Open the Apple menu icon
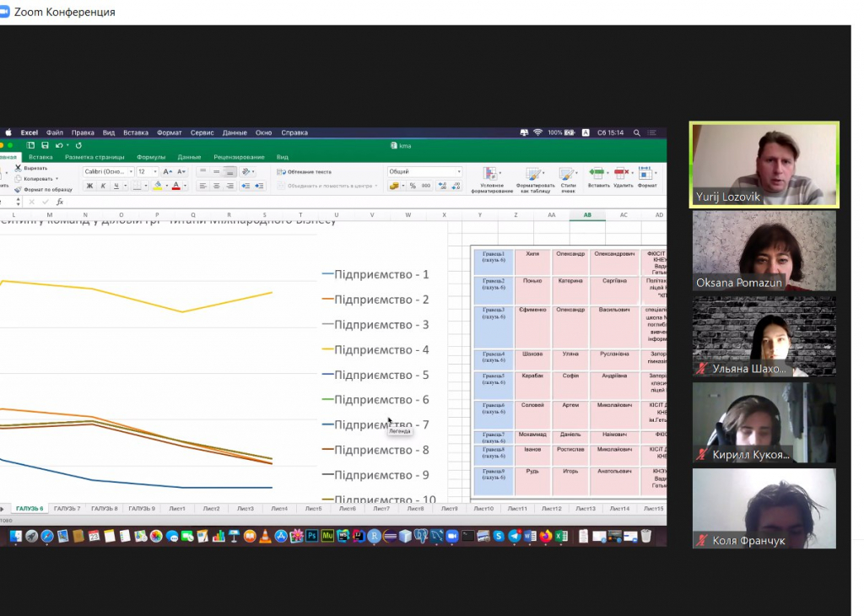The width and height of the screenshot is (864, 616). coord(8,132)
